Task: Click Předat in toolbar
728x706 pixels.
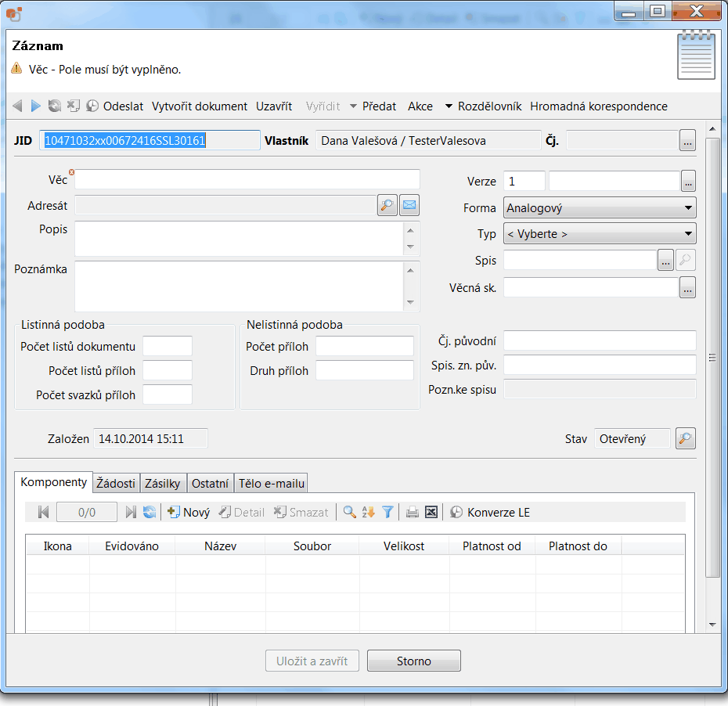Action: pyautogui.click(x=379, y=106)
